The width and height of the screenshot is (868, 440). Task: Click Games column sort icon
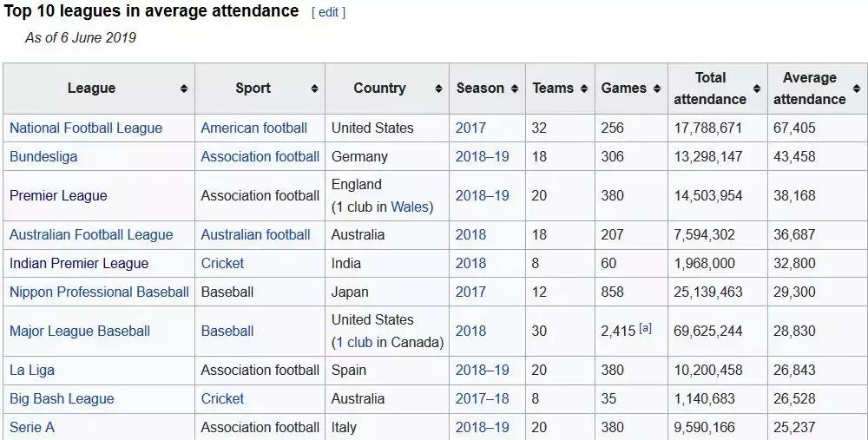click(x=657, y=89)
